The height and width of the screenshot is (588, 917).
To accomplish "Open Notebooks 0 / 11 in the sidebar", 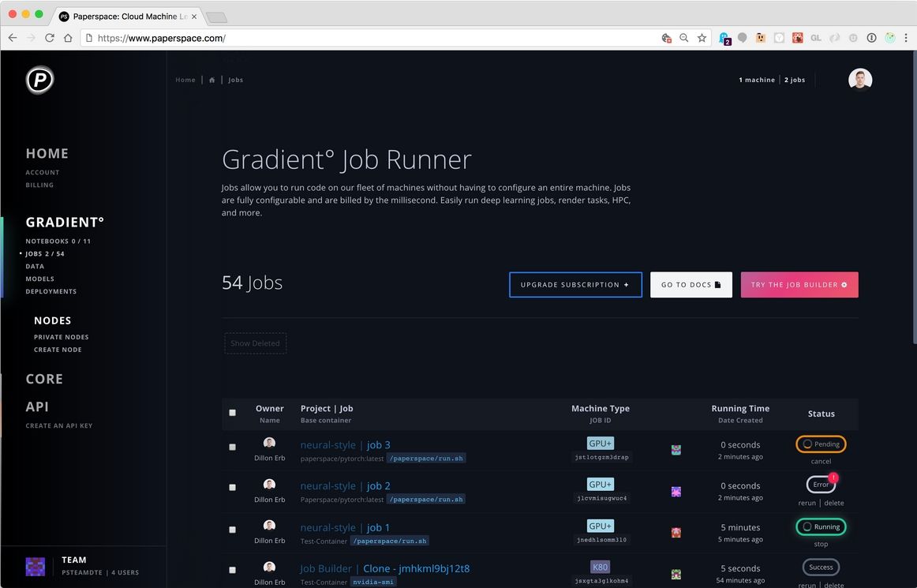I will tap(58, 241).
